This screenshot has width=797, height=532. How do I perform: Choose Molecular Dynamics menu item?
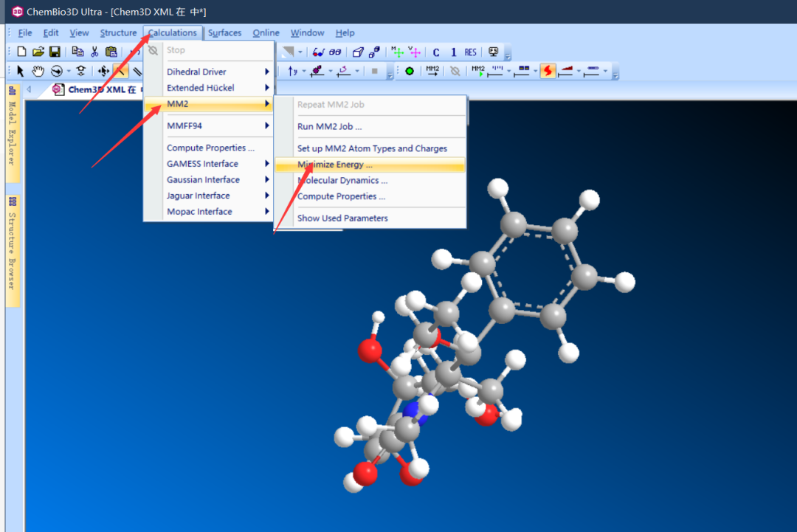370,180
